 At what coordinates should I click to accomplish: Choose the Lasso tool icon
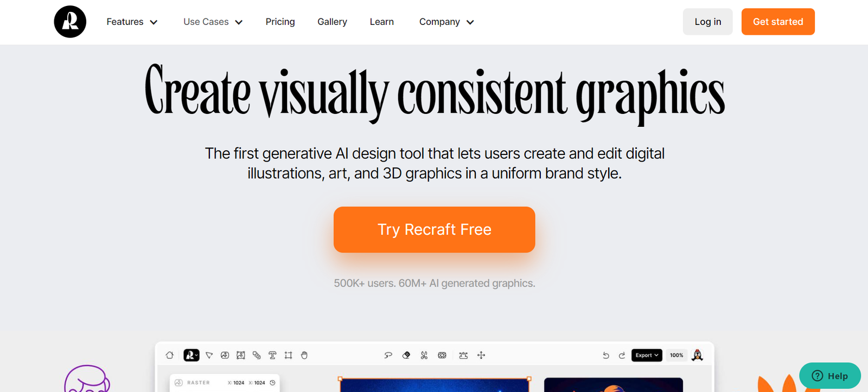tap(388, 355)
